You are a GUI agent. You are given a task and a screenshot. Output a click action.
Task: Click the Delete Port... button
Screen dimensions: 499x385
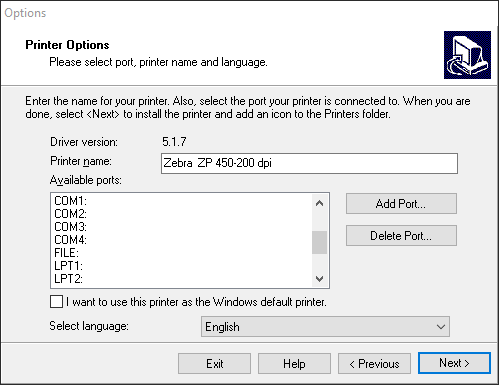click(x=401, y=236)
